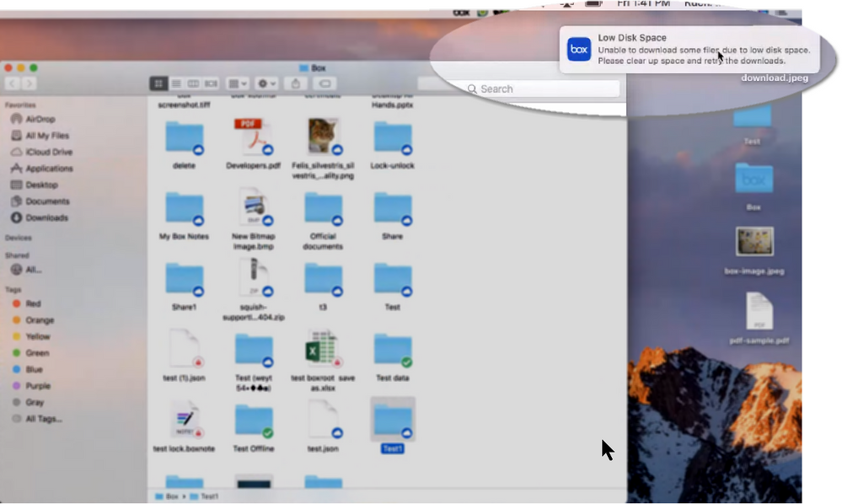Select the test.json file
842x504 pixels.
[x=324, y=420]
